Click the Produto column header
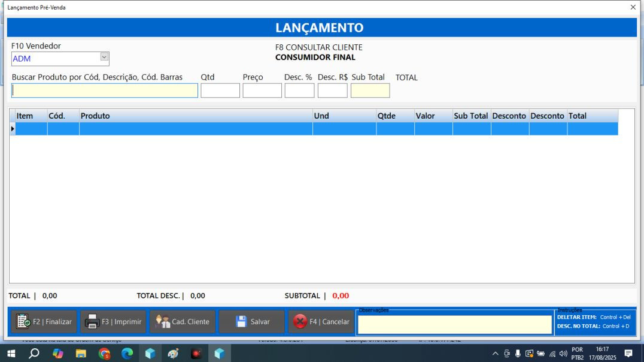This screenshot has height=362, width=644. point(195,116)
